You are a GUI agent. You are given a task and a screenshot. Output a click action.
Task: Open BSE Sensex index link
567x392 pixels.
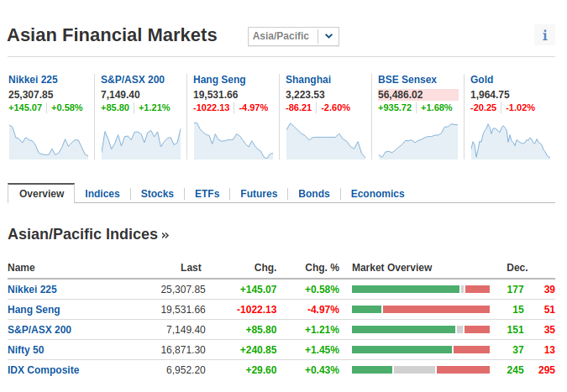[x=407, y=80]
